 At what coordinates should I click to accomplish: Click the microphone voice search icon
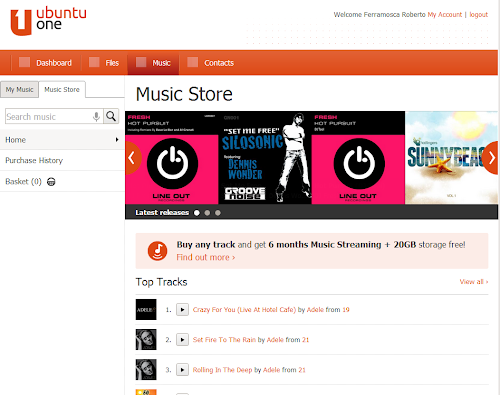pyautogui.click(x=96, y=117)
